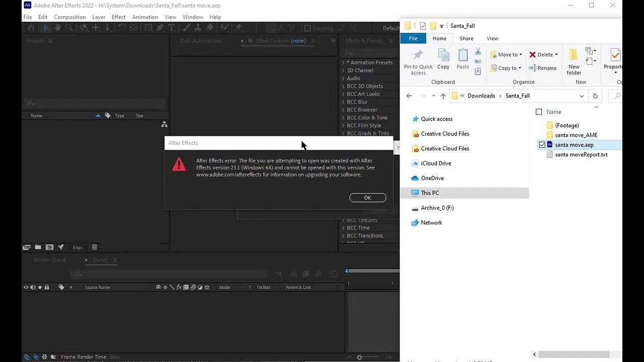Click the Project panel search field
644x362 pixels.
click(x=96, y=103)
